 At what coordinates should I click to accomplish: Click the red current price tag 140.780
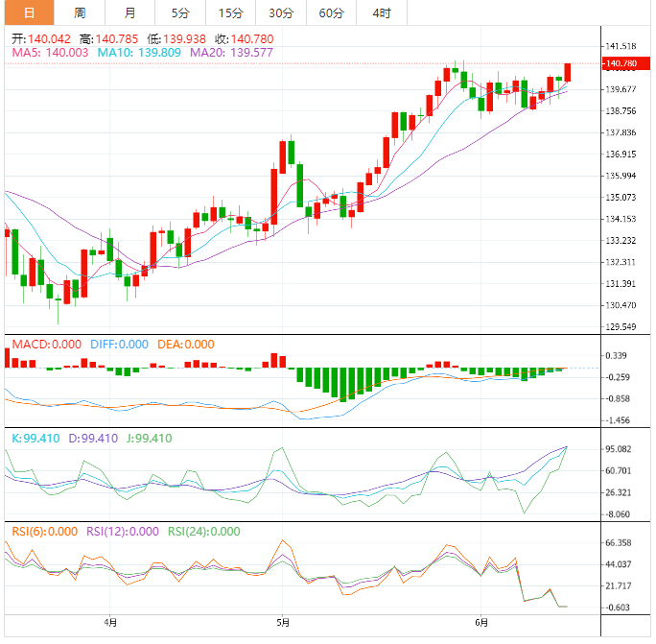tap(621, 64)
